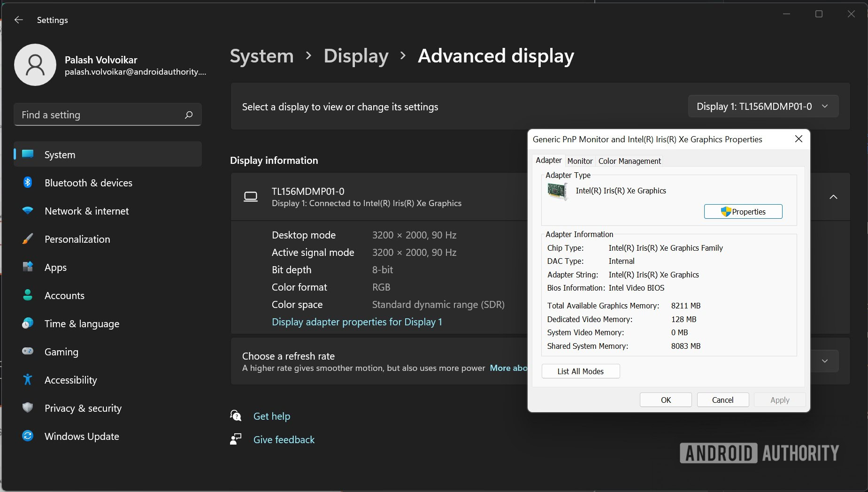Select the Network wifi icon in sidebar

[28, 211]
